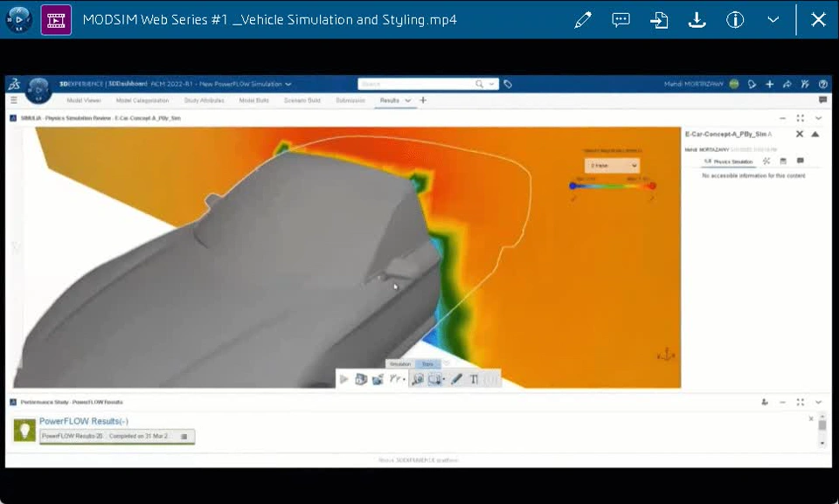The image size is (839, 504).
Task: Close the E-Car-Concept-A_PBy_Sim info panel
Action: point(800,134)
